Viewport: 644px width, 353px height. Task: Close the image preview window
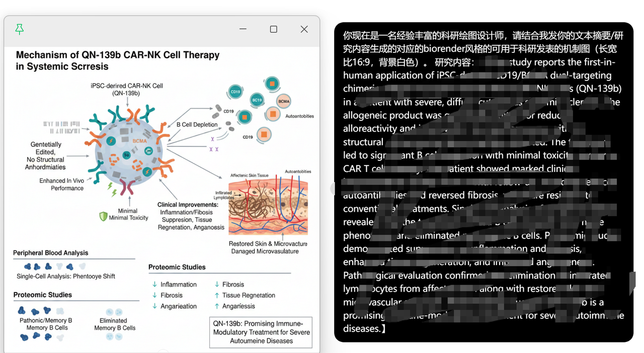coord(304,29)
